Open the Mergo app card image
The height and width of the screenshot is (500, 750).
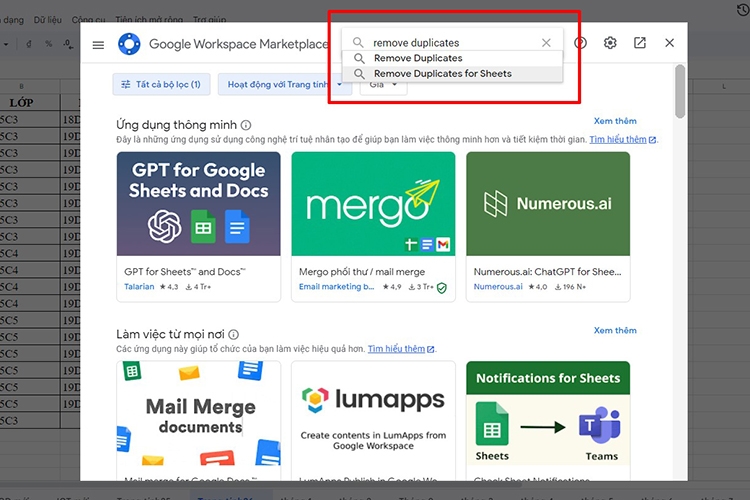pyautogui.click(x=373, y=204)
